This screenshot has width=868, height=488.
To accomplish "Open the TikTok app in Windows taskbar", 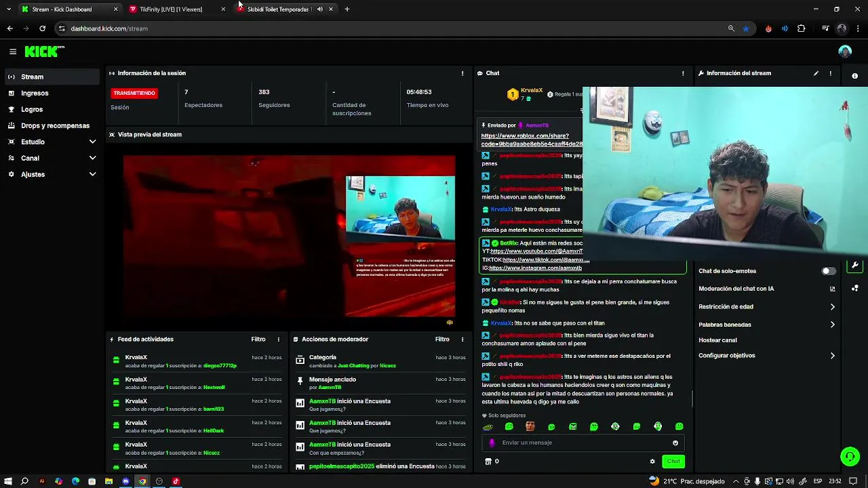I will pyautogui.click(x=176, y=481).
